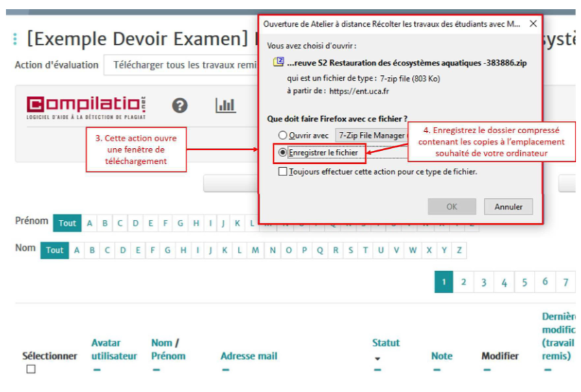Close the download dialog with the X
The height and width of the screenshot is (392, 581).
(x=532, y=24)
